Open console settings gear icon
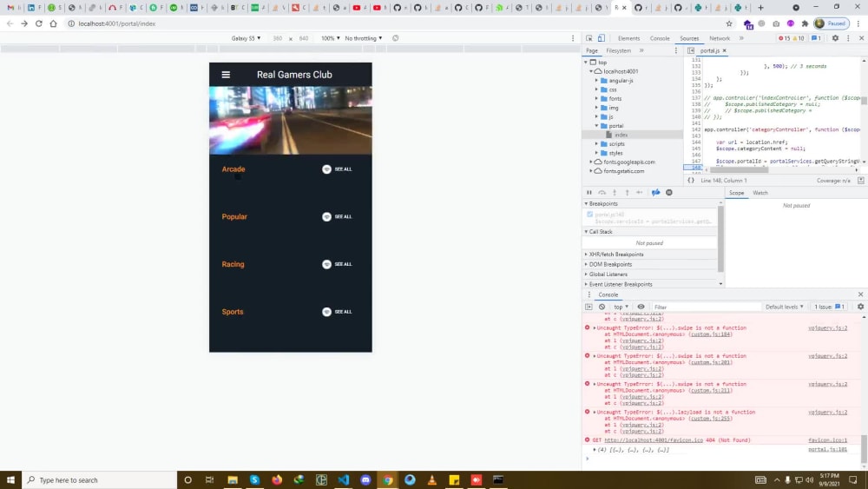 860,307
